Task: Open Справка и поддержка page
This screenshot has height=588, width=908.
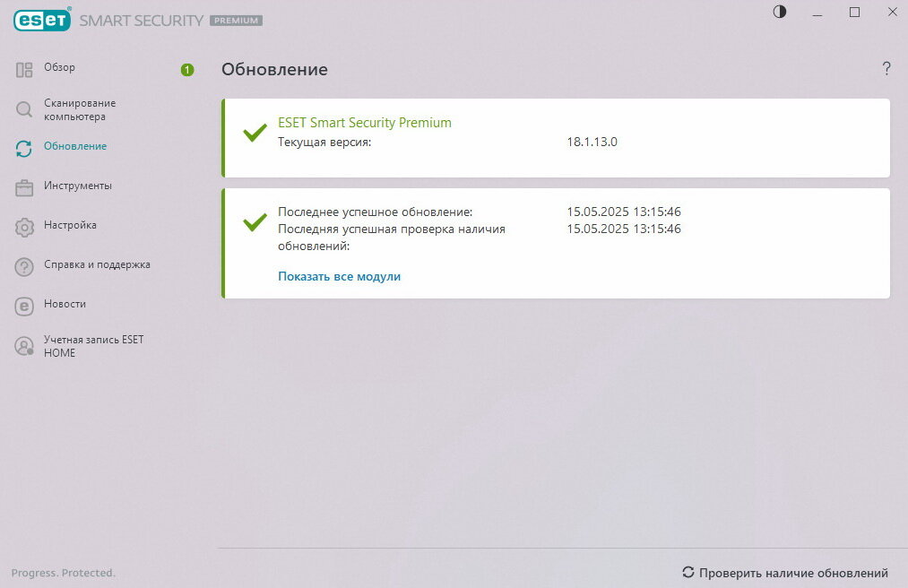Action: pos(97,264)
